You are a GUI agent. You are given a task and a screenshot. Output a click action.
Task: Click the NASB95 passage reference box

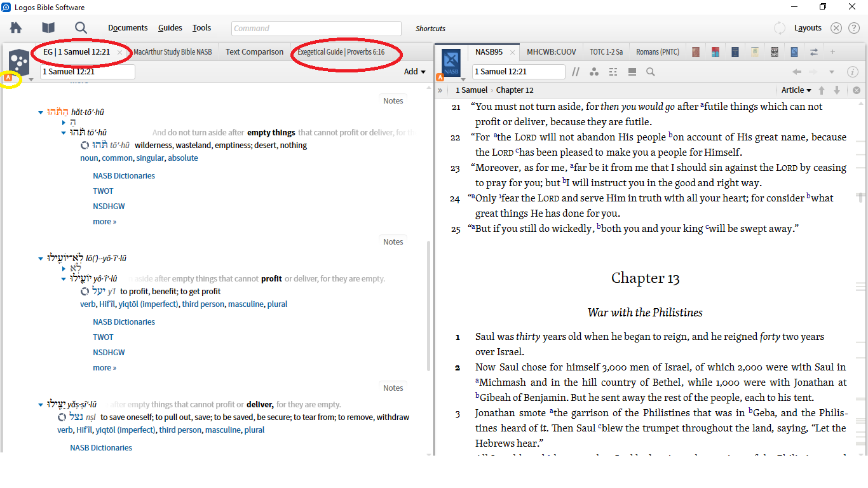(519, 72)
